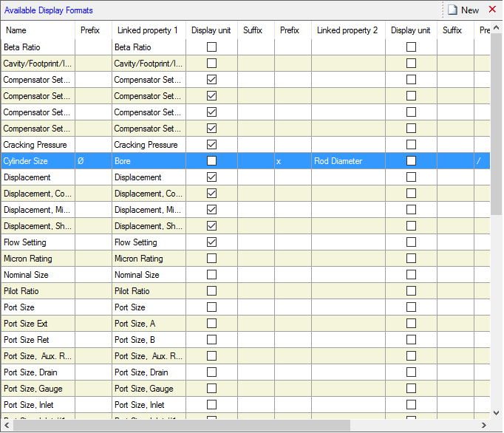Viewport: 504px width, 433px height.
Task: Check second Display unit for Cylinder Size
Action: tap(411, 161)
